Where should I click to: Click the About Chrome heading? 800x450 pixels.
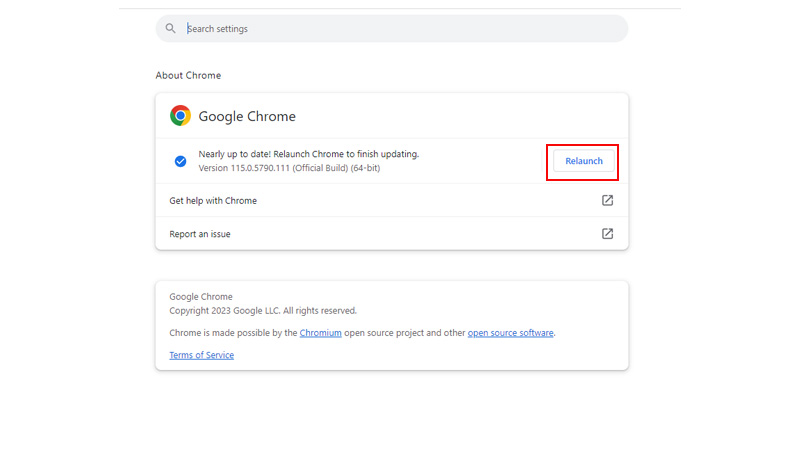pos(188,76)
